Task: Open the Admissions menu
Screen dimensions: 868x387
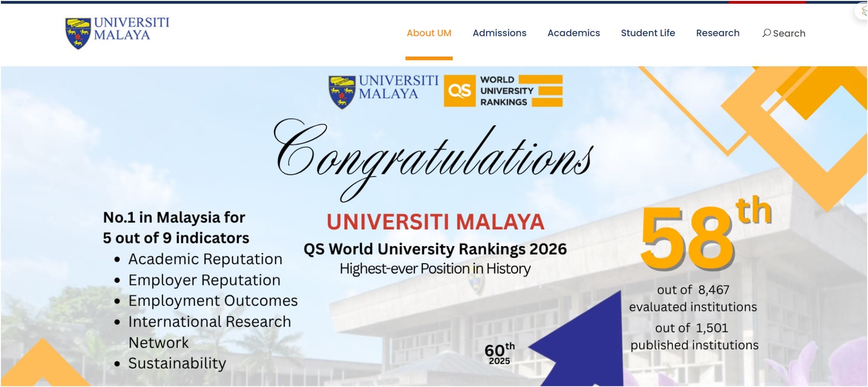Action: (x=499, y=33)
